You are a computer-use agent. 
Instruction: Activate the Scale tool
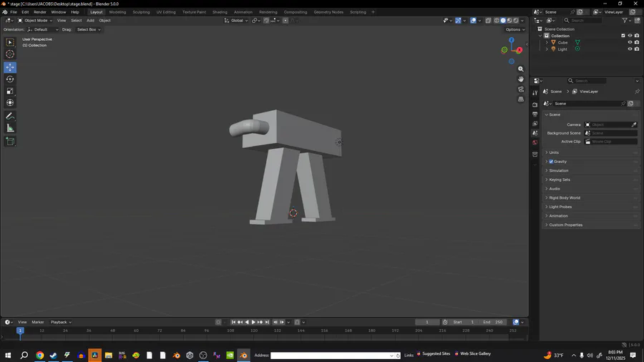(x=10, y=91)
